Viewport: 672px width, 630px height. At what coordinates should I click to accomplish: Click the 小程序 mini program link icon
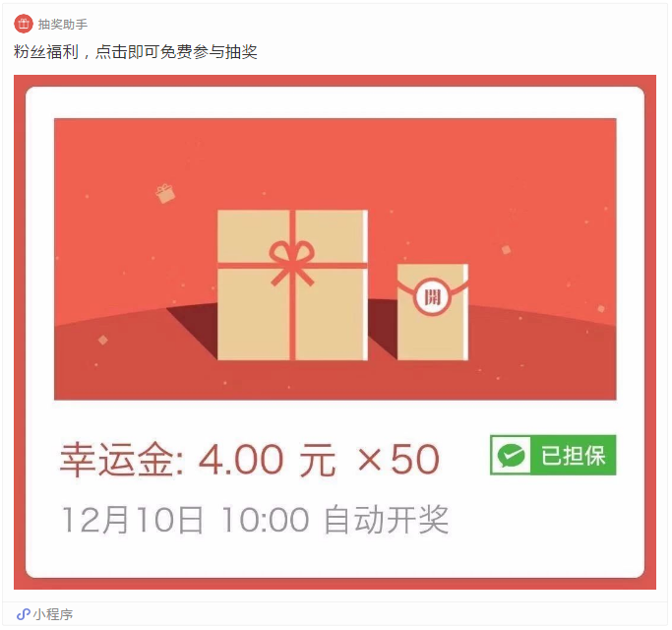(24, 614)
